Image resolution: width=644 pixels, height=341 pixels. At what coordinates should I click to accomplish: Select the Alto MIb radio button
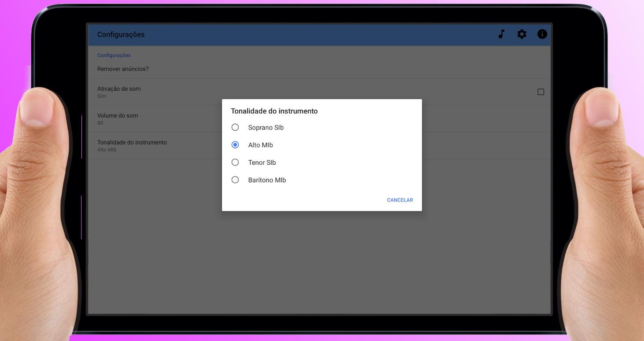(235, 145)
